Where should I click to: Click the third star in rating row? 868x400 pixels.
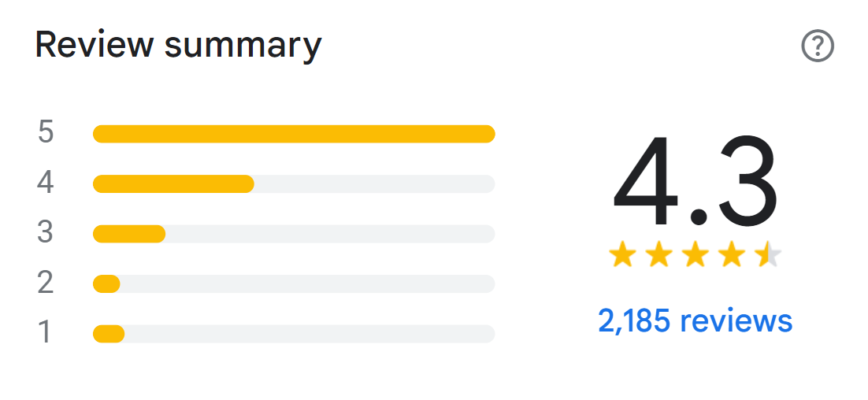tap(695, 255)
